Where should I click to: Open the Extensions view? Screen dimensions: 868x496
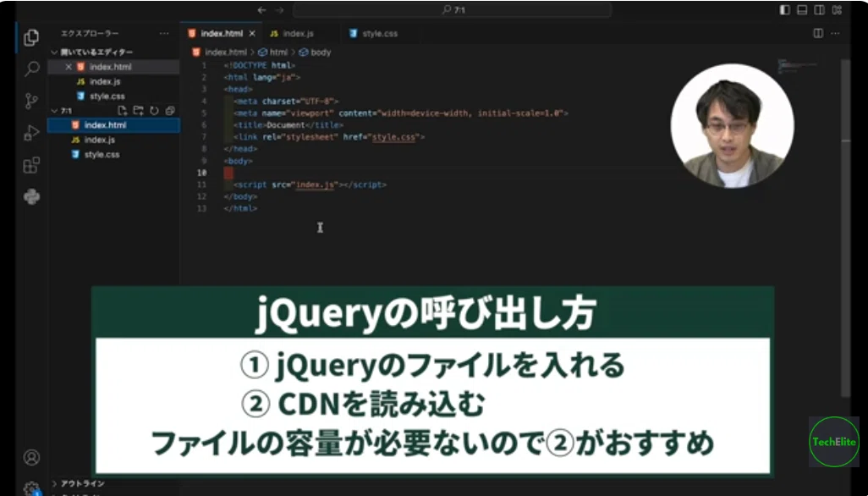(x=31, y=165)
